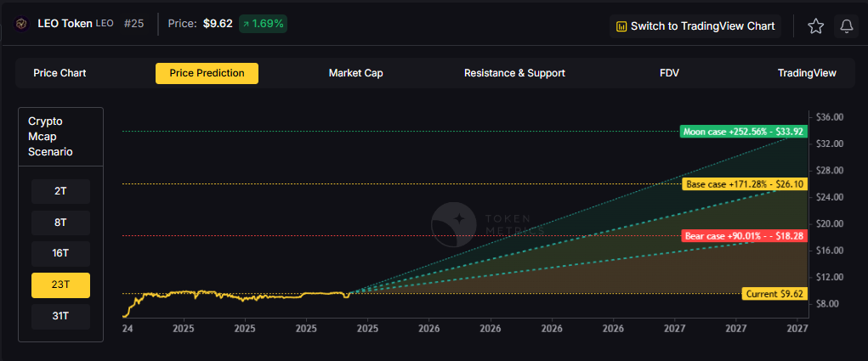The image size is (868, 361).
Task: Click the chart icon in the Switch to TradingView button
Action: (x=621, y=26)
